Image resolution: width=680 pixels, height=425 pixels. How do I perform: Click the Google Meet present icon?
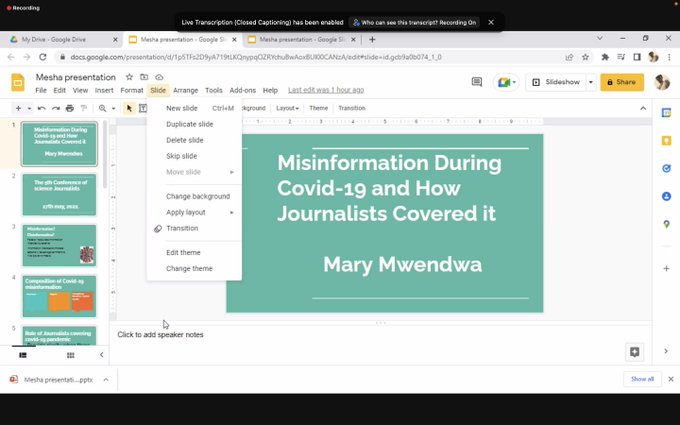[x=505, y=82]
